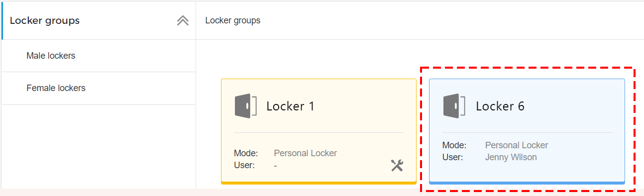Image resolution: width=644 pixels, height=196 pixels.
Task: Open the Male lockers group
Action: (51, 56)
